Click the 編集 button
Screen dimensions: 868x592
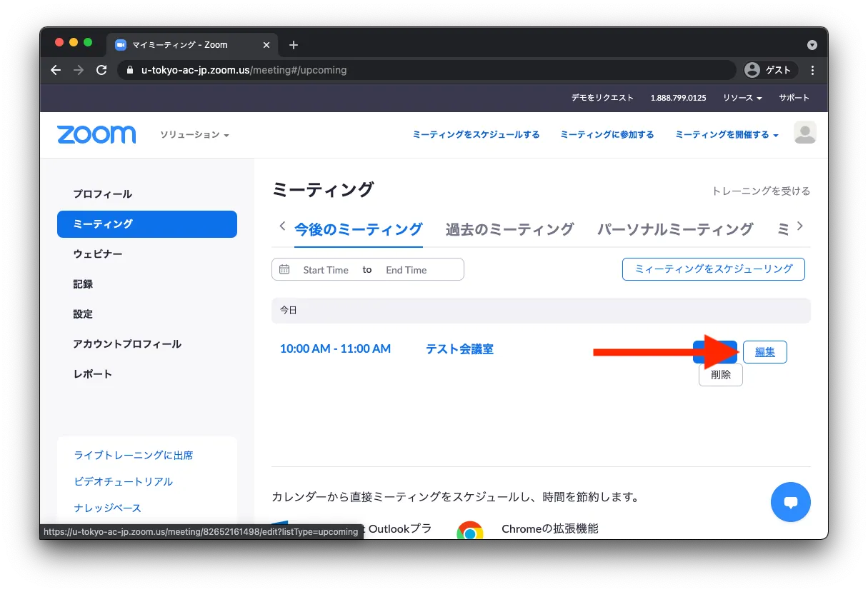tap(765, 352)
